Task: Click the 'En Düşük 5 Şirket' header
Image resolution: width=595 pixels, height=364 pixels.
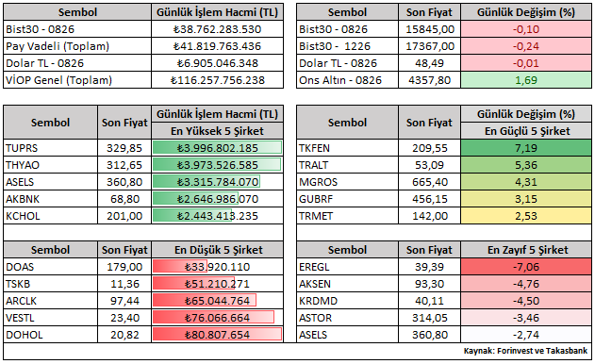Action: click(217, 250)
